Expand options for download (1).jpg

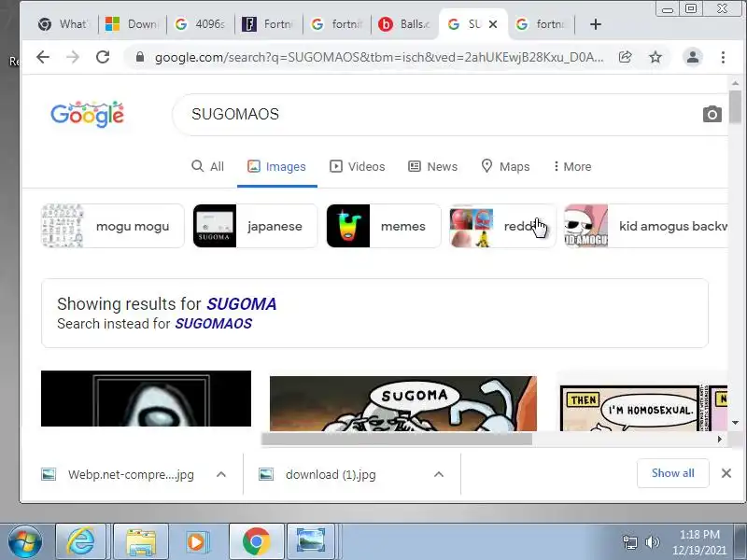coord(439,474)
